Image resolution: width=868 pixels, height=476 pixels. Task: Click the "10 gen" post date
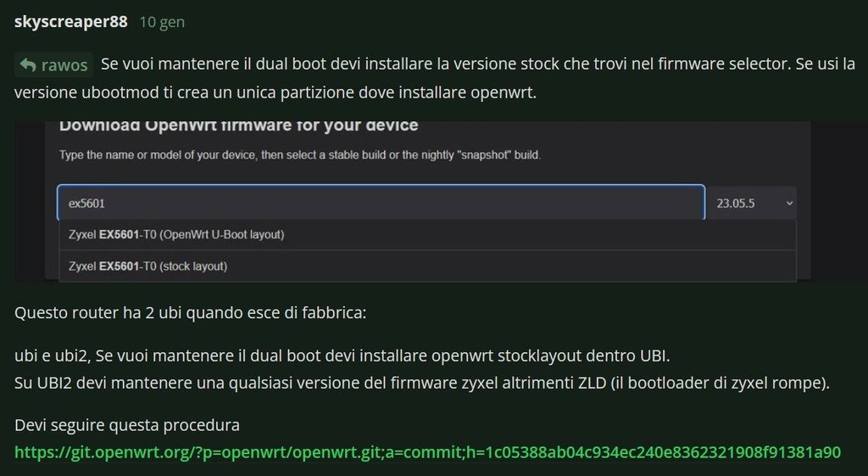pyautogui.click(x=161, y=22)
